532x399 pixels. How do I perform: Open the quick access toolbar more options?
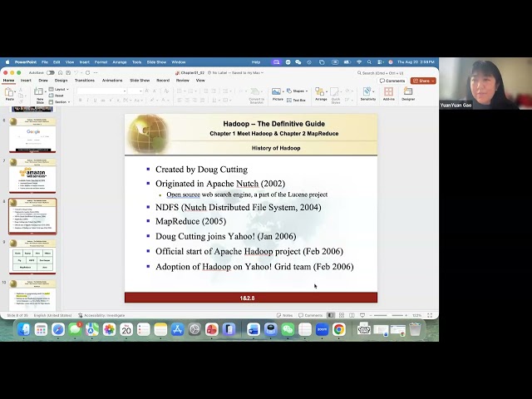[x=96, y=72]
